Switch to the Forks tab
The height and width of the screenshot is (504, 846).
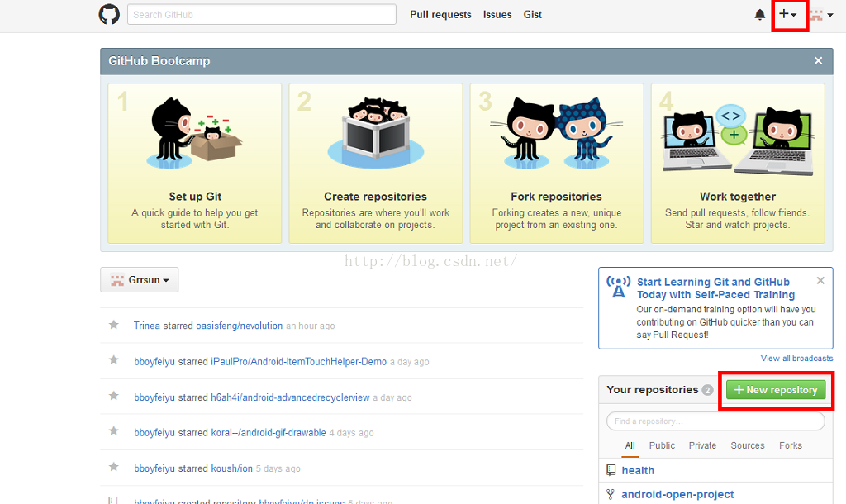click(791, 445)
